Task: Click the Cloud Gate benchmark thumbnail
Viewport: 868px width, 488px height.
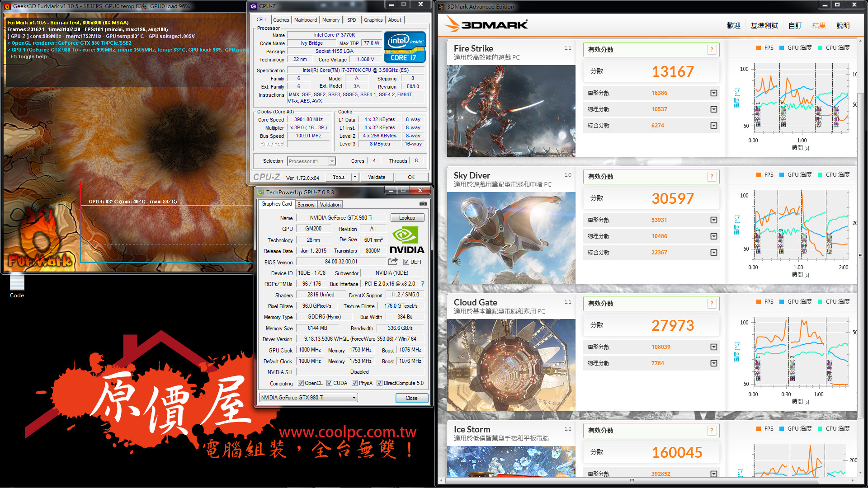Action: point(511,365)
